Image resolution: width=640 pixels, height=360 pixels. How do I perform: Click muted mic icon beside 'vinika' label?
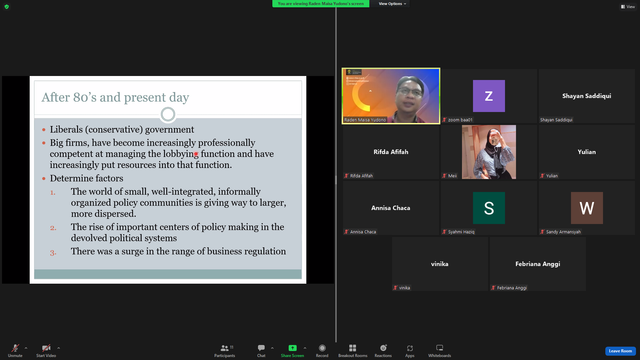[x=396, y=288]
